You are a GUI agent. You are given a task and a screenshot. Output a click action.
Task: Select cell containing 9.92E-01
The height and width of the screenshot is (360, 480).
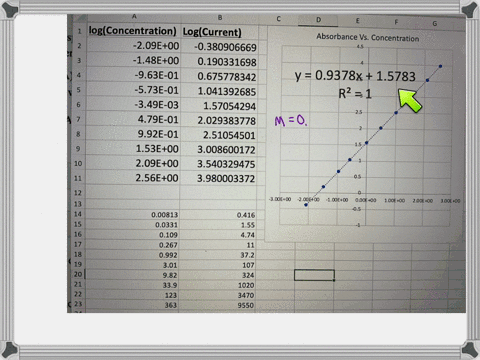134,134
